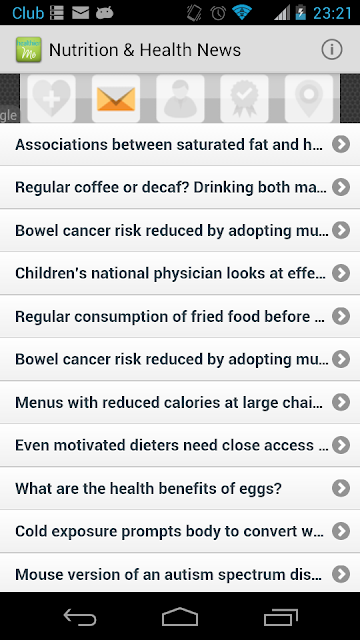Tap chevron beside health benefits of eggs
This screenshot has width=360, height=640.
pyautogui.click(x=341, y=488)
